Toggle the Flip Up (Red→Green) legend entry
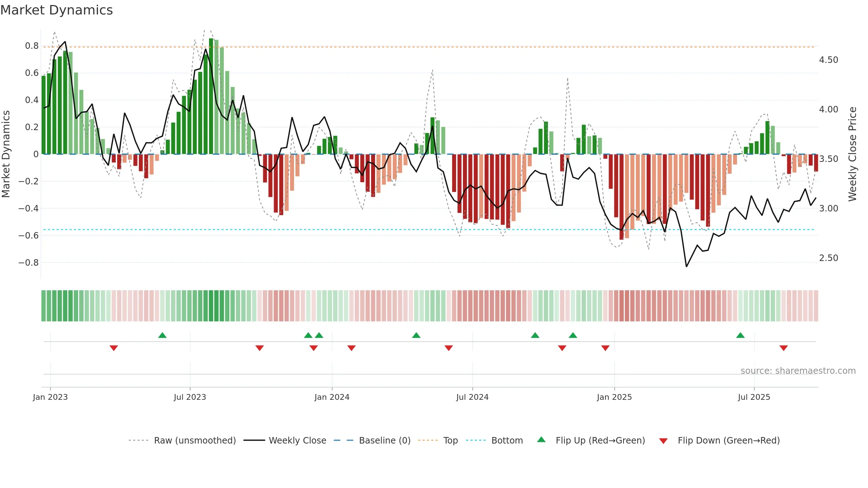 (x=591, y=440)
